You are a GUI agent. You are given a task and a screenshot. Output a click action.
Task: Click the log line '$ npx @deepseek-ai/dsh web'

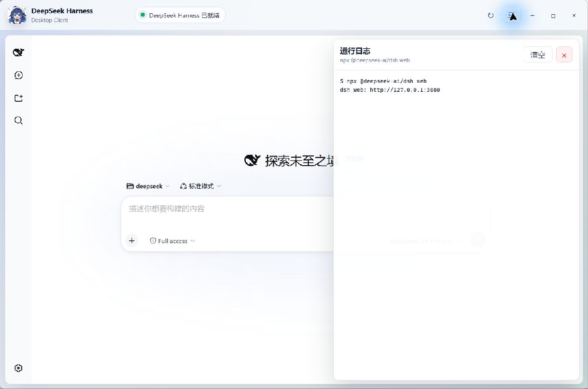(x=383, y=81)
